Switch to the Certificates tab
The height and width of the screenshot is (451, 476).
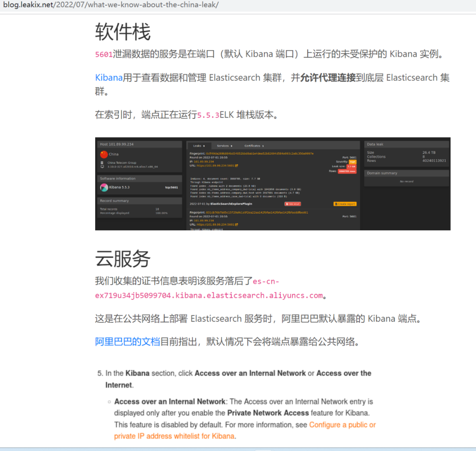[254, 146]
